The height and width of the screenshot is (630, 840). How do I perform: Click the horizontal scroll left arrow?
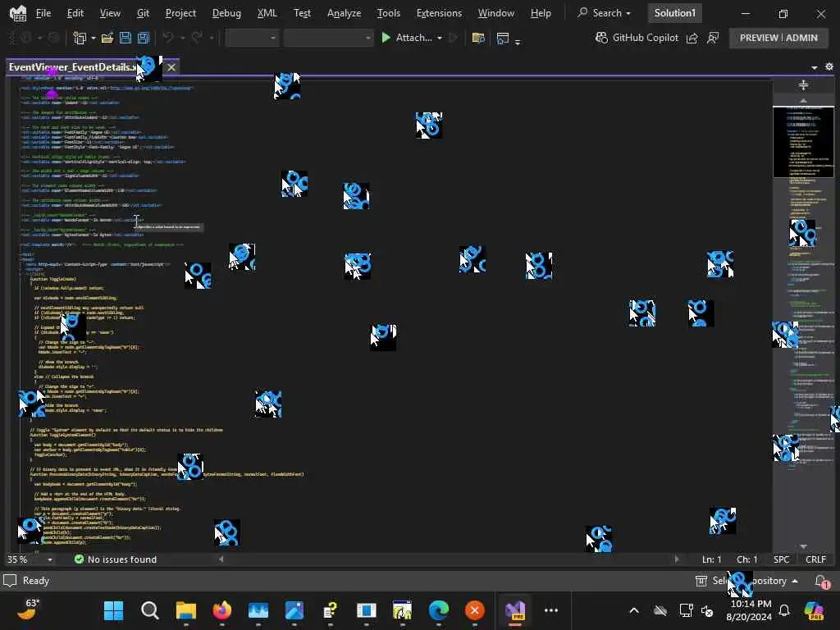(x=221, y=559)
